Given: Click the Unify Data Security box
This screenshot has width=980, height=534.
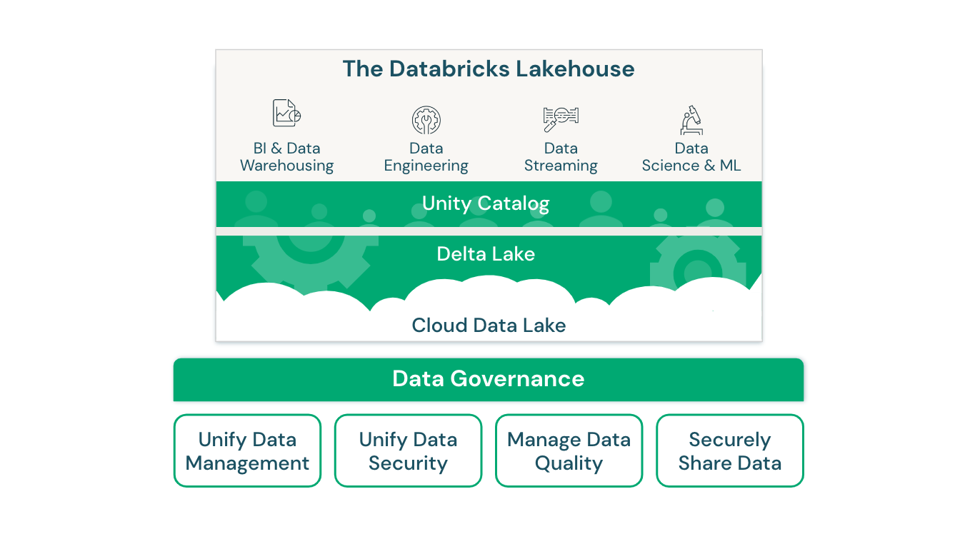Looking at the screenshot, I should click(408, 450).
